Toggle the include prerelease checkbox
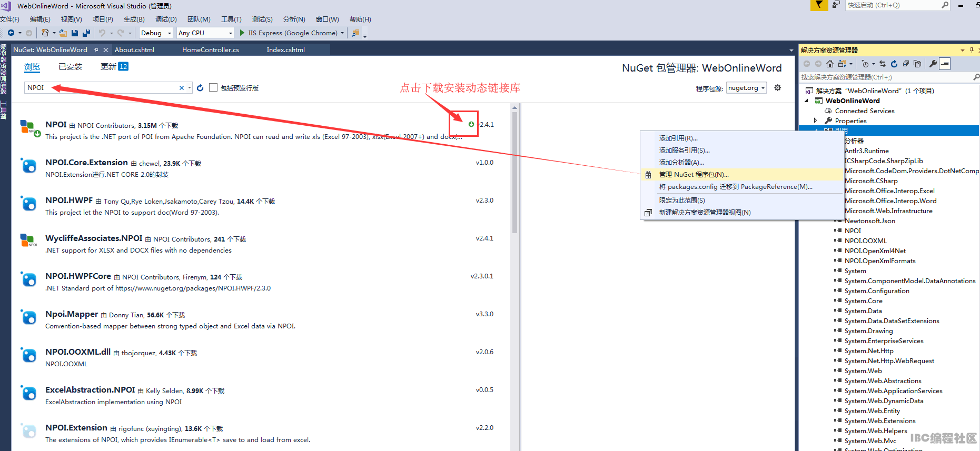 (x=213, y=87)
